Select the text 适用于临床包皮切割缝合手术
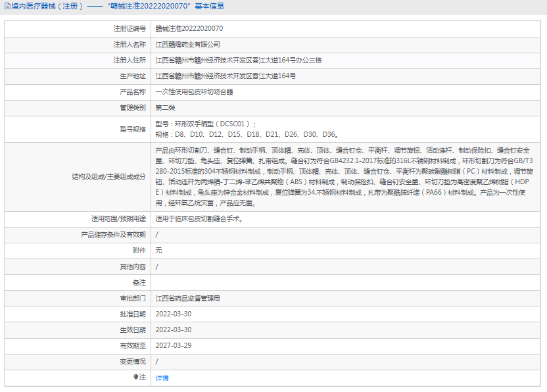The image size is (547, 392). point(199,219)
